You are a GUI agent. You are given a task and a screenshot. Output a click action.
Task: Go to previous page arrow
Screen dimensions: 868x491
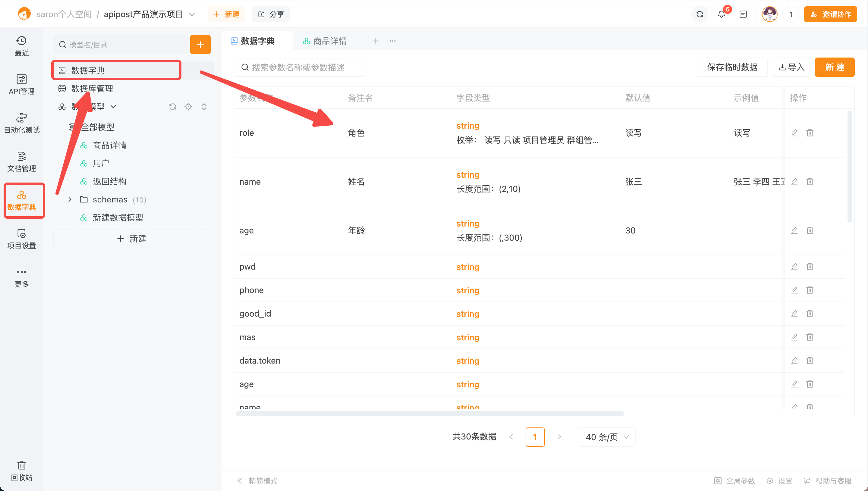pos(511,437)
